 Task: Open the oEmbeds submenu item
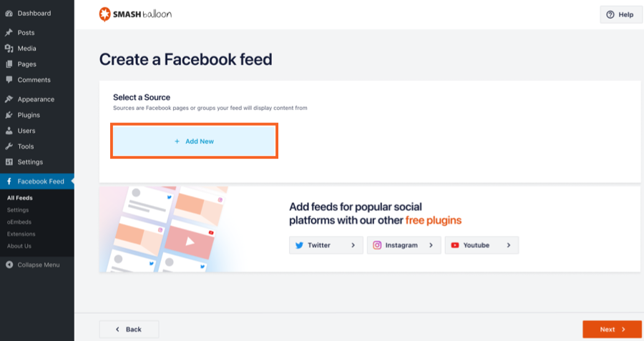[19, 222]
